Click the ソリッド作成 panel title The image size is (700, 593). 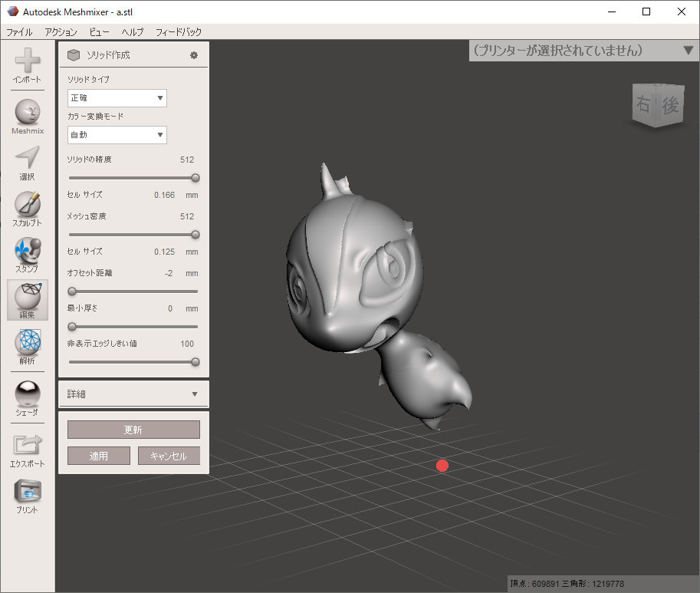click(x=108, y=55)
